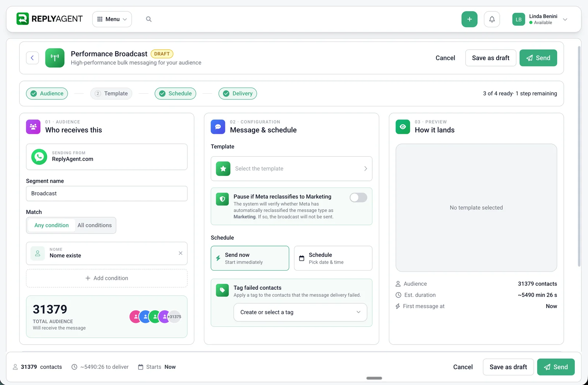Click Save as draft in the header
The width and height of the screenshot is (588, 385).
point(491,58)
